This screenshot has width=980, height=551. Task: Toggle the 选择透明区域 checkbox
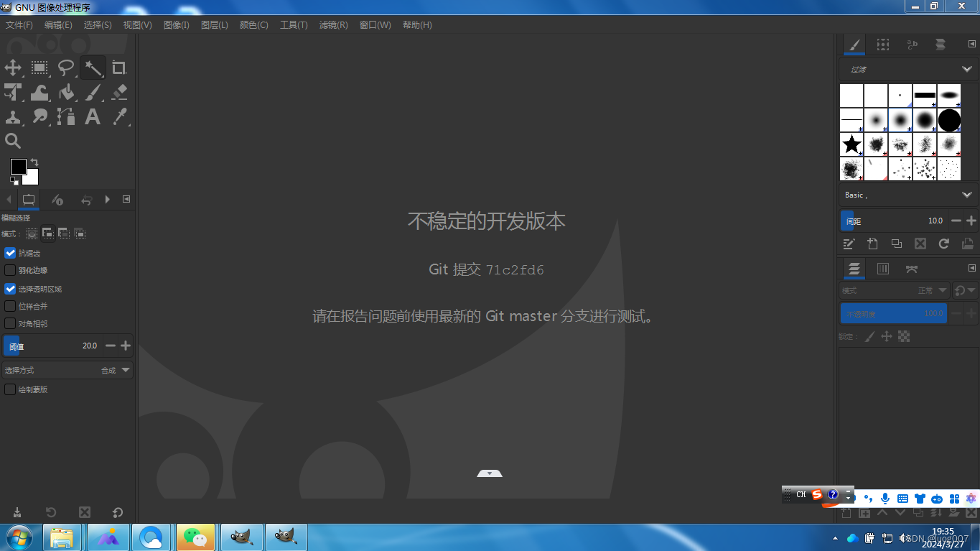click(x=10, y=289)
